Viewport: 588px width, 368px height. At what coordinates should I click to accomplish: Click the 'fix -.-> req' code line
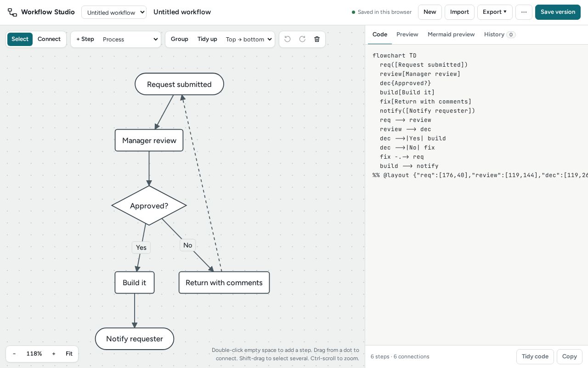coord(402,157)
